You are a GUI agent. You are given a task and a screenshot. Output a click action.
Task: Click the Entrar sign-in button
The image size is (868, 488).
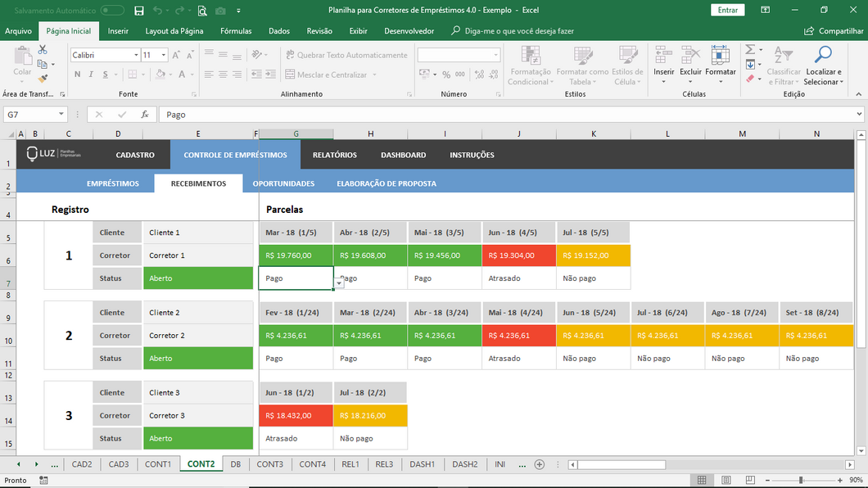[727, 10]
